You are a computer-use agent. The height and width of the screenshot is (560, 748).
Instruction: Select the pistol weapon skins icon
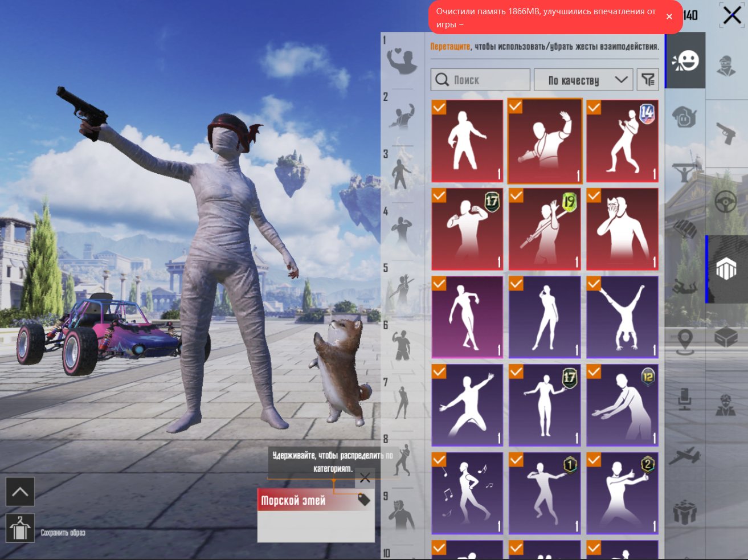coord(726,134)
